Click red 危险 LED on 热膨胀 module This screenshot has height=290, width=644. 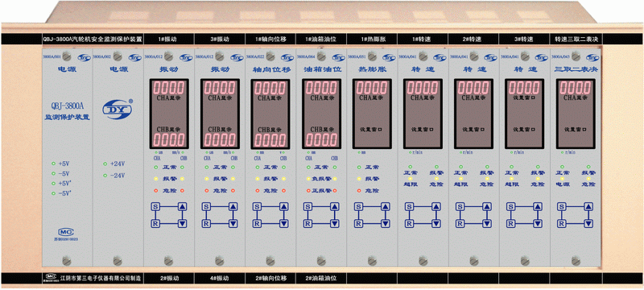pos(359,191)
